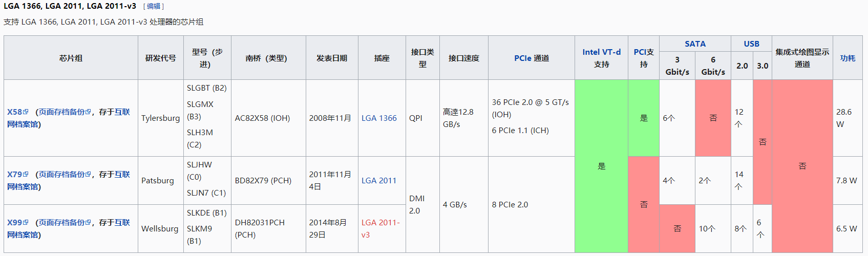Image resolution: width=868 pixels, height=256 pixels.
Task: Select the 研发代号 column header
Action: [x=161, y=58]
